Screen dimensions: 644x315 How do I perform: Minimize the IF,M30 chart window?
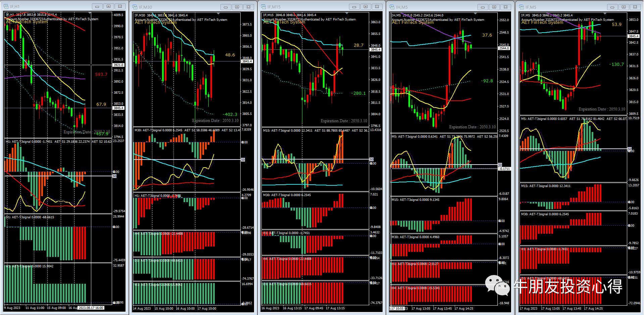(226, 7)
